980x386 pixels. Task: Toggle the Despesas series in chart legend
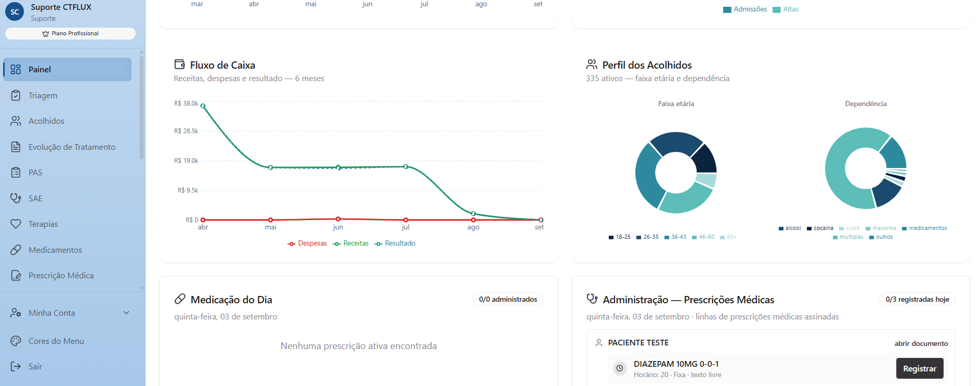307,243
